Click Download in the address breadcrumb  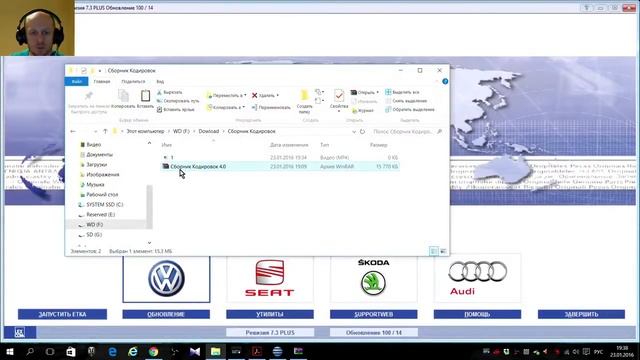209,131
